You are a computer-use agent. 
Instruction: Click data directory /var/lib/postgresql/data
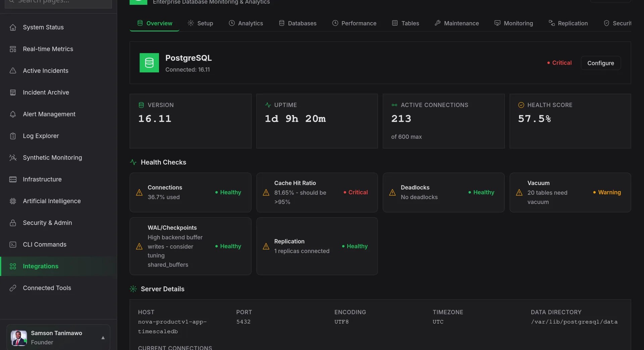pyautogui.click(x=574, y=322)
